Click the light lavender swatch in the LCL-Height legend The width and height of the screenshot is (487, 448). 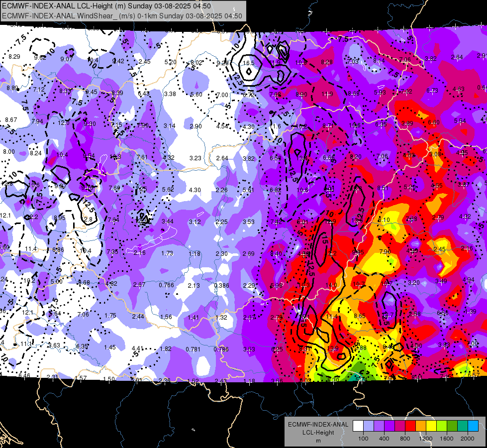tap(369, 426)
